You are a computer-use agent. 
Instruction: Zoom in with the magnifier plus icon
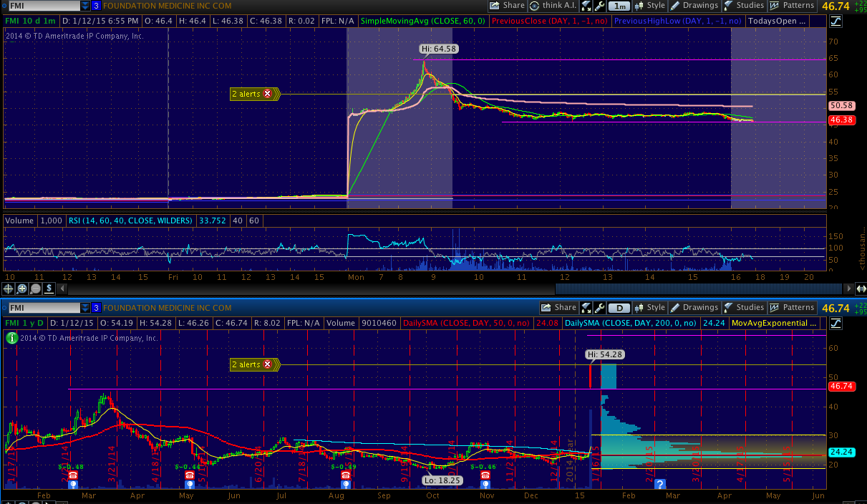(21, 289)
